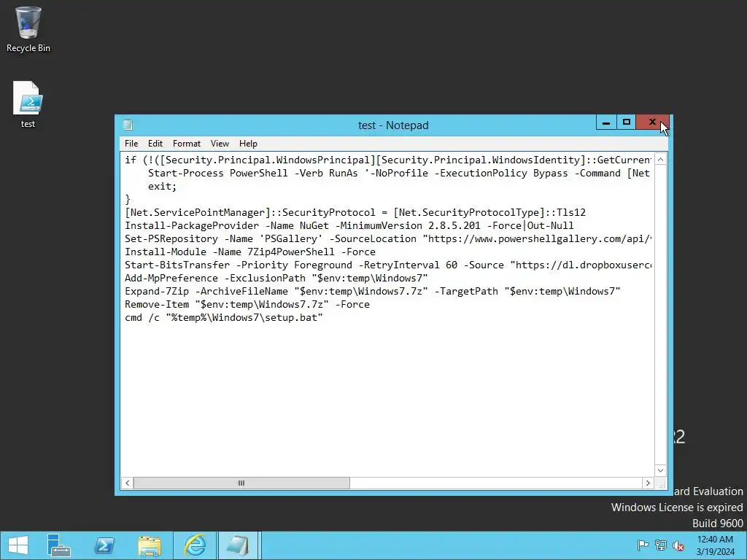Click the Remove-Item line
Image resolution: width=747 pixels, height=560 pixels.
[247, 304]
